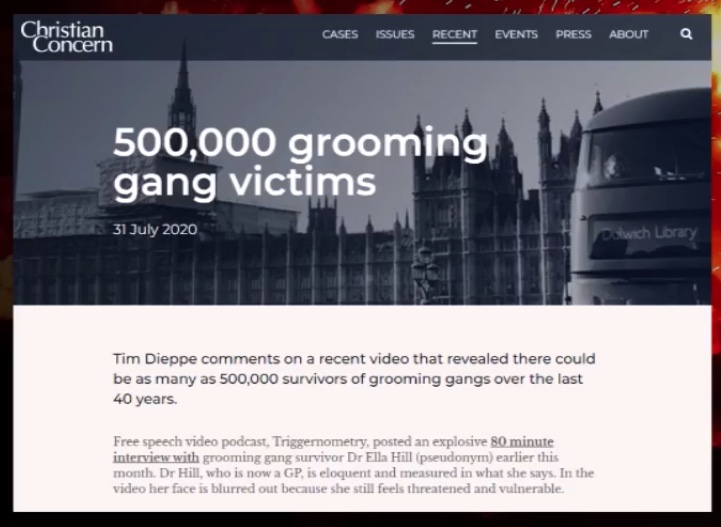Viewport: 721px width, 527px height.
Task: Click the '500,000 grooming gang victims' headline
Action: point(300,162)
